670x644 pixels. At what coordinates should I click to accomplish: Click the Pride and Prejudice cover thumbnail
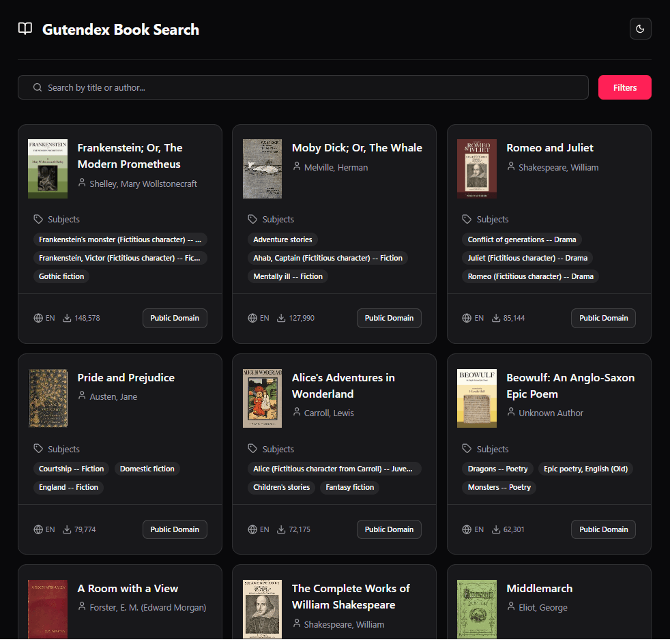tap(48, 398)
